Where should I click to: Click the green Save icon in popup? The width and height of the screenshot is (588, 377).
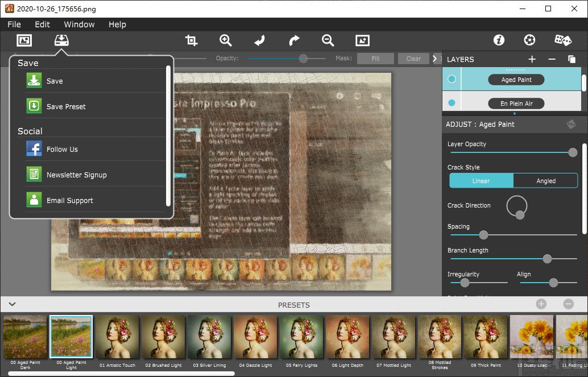(34, 80)
